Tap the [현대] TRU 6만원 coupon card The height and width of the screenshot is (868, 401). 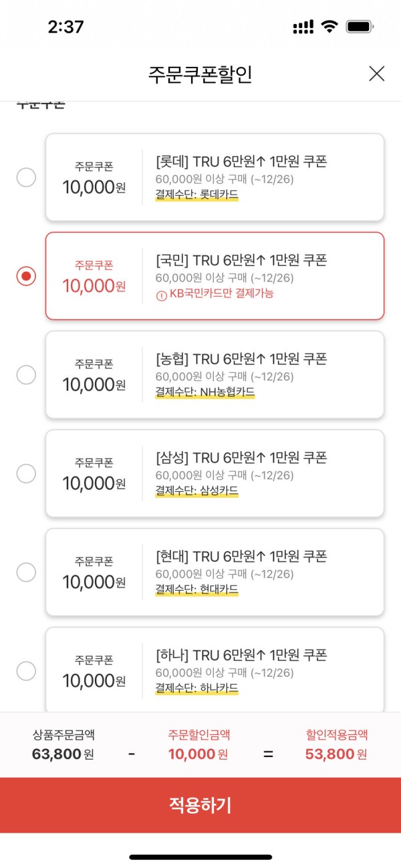click(215, 572)
